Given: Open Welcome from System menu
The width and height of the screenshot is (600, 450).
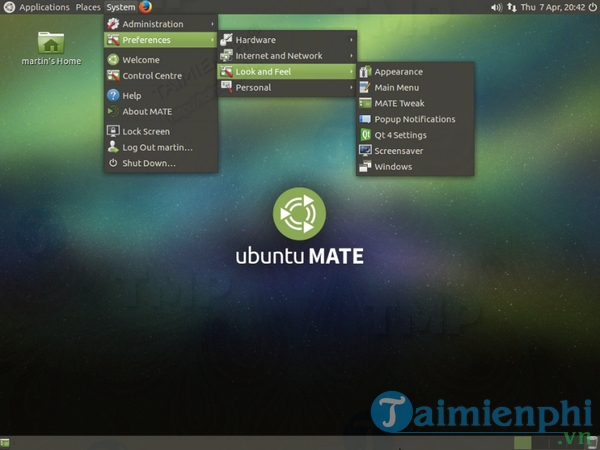Looking at the screenshot, I should coord(161,60).
